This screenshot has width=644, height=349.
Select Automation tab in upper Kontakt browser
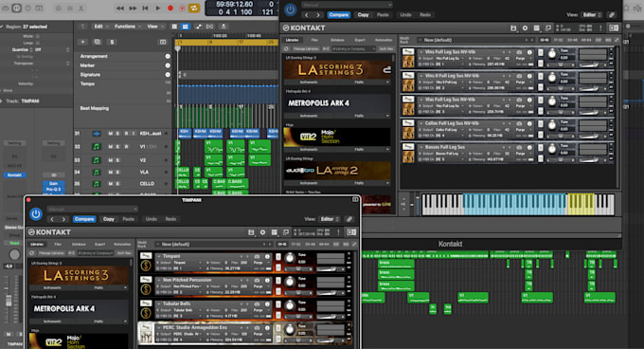point(384,40)
